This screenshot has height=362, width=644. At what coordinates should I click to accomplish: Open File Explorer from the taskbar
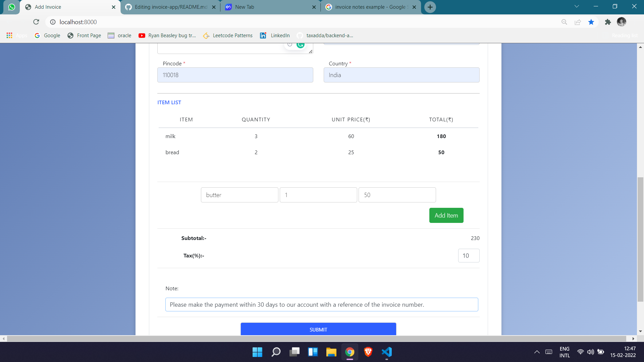(x=331, y=352)
